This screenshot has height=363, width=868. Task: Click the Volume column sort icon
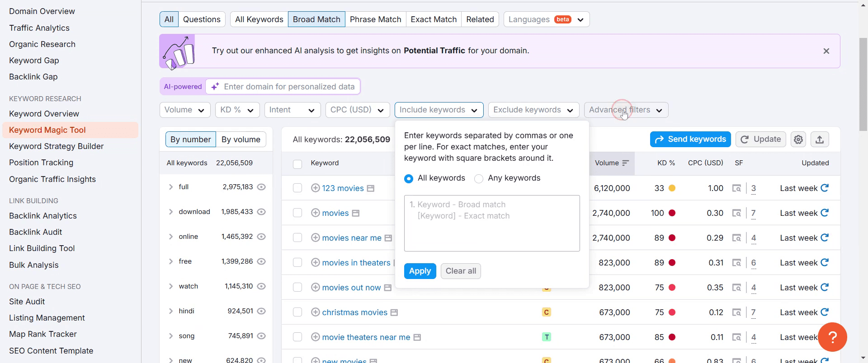click(x=626, y=163)
